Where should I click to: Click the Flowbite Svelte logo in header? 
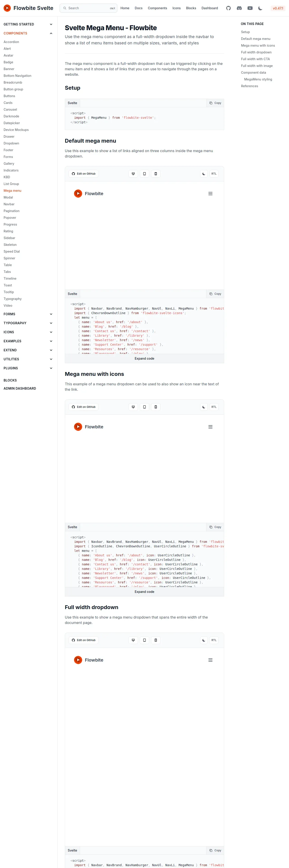[28, 8]
